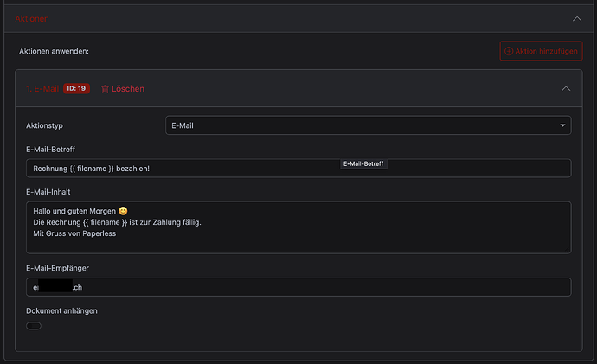This screenshot has height=364, width=597.
Task: Click the E-Mail-Betreff tooltip popup
Action: (363, 163)
